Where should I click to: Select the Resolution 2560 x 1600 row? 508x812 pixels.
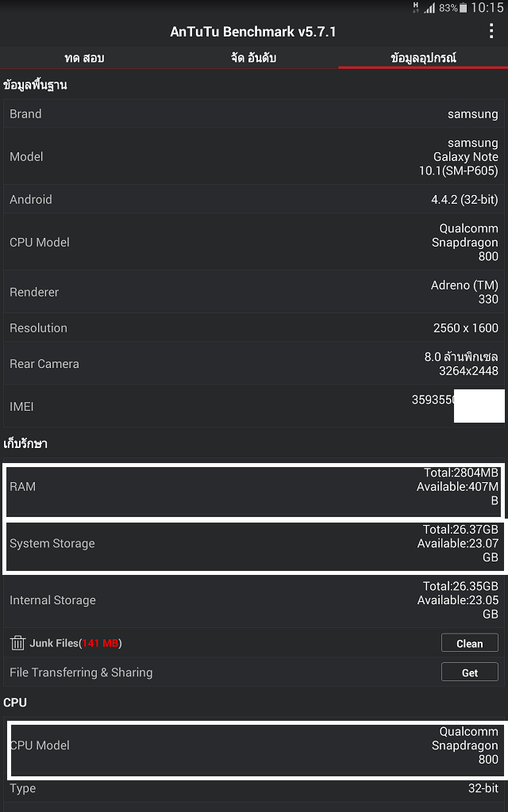pyautogui.click(x=254, y=328)
